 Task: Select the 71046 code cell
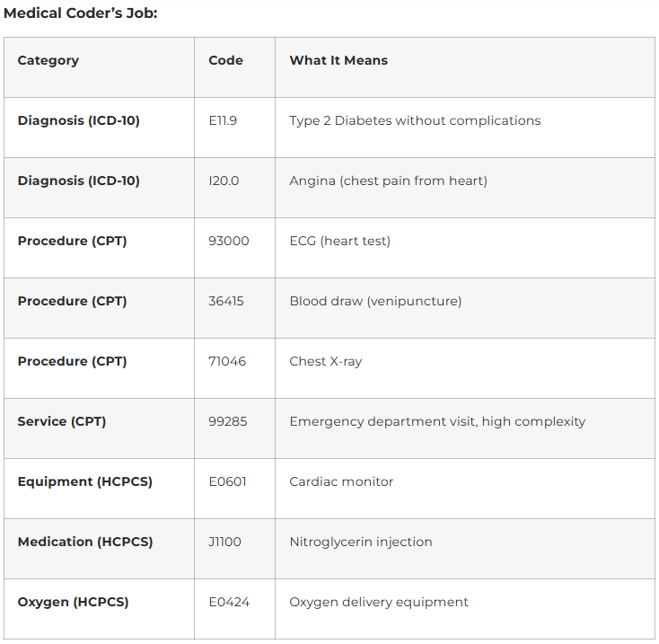tap(227, 361)
